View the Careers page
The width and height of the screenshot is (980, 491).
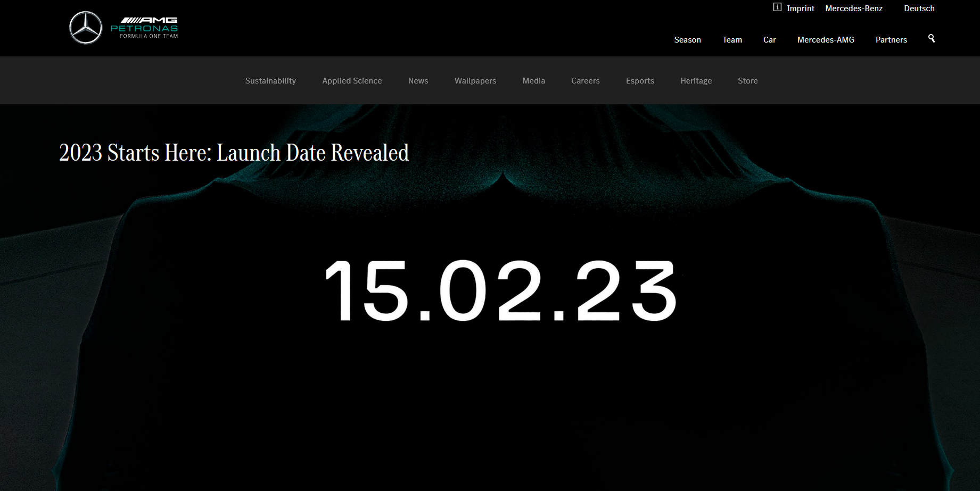pos(586,81)
